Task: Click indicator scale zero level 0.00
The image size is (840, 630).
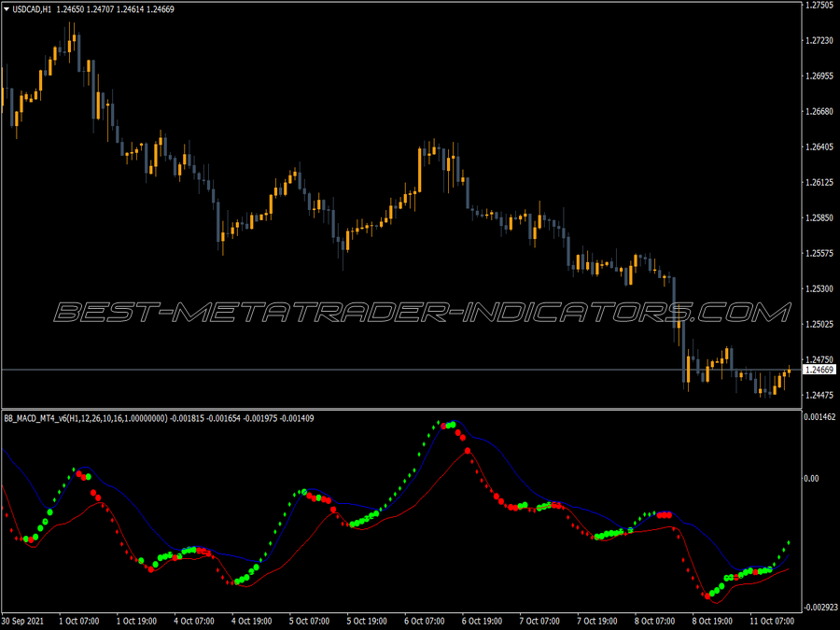Action: (x=812, y=479)
